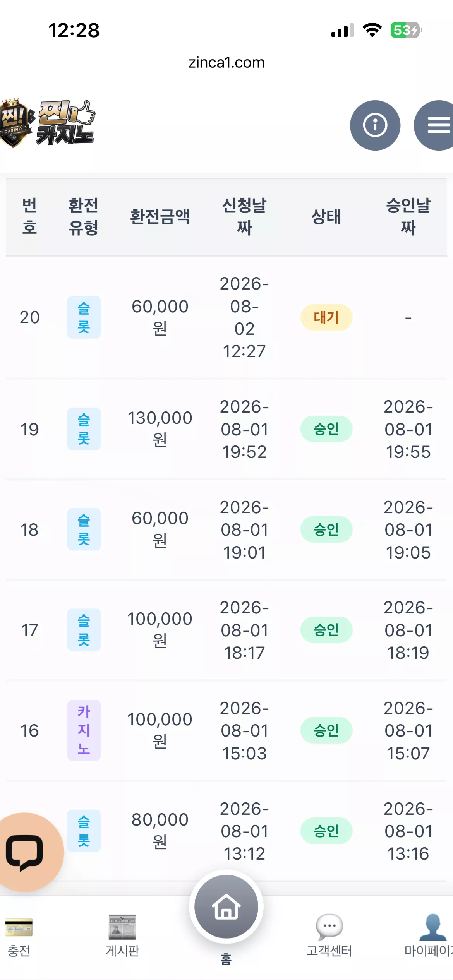Tap the 130,000원 amount cell
The width and height of the screenshot is (453, 980).
160,429
